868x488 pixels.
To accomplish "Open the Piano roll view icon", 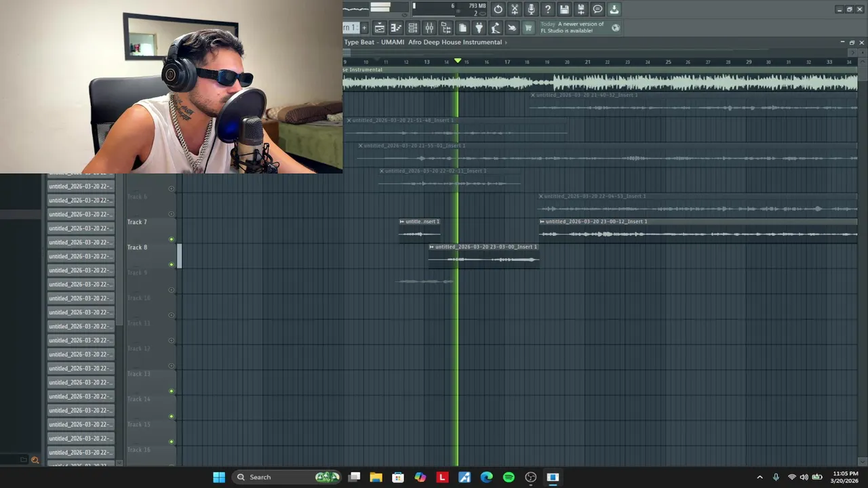I will point(396,28).
